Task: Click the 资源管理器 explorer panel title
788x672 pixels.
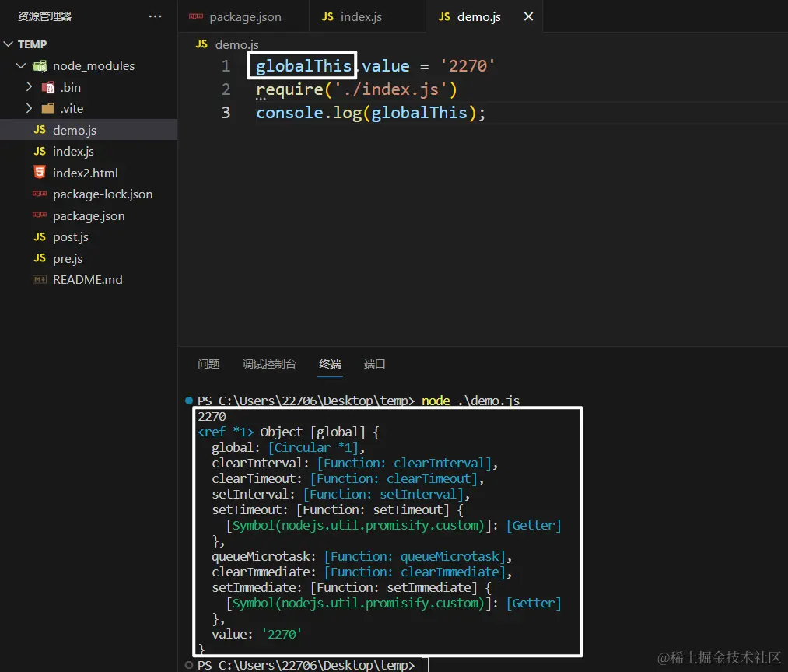Action: [x=44, y=16]
